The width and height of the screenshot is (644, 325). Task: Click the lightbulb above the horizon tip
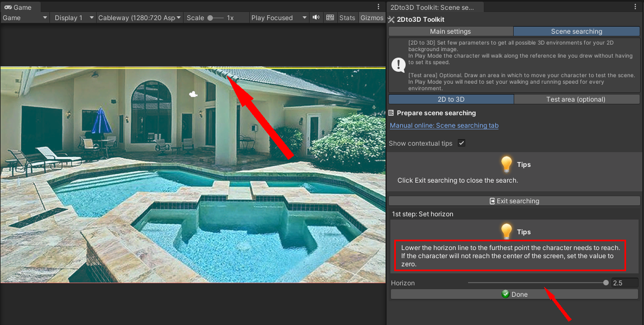tap(506, 232)
